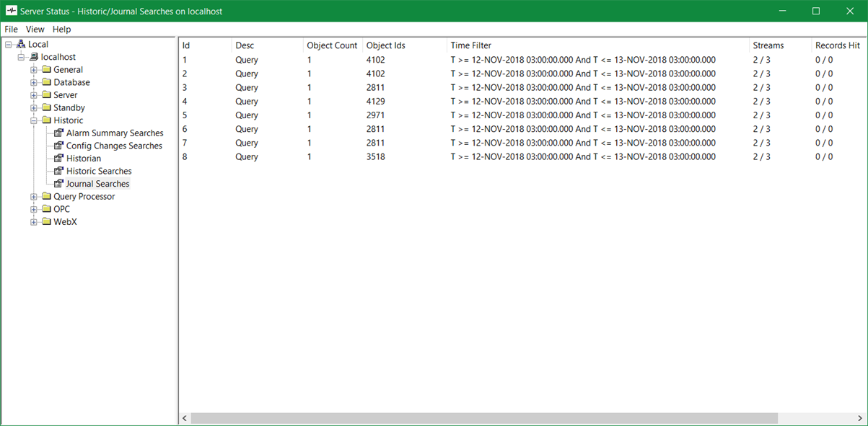Image resolution: width=868 pixels, height=426 pixels.
Task: Click the Time Filter column header
Action: pyautogui.click(x=470, y=45)
